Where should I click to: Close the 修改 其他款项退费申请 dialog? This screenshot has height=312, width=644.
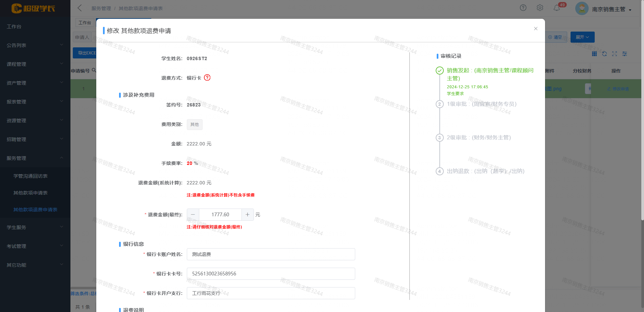click(536, 29)
